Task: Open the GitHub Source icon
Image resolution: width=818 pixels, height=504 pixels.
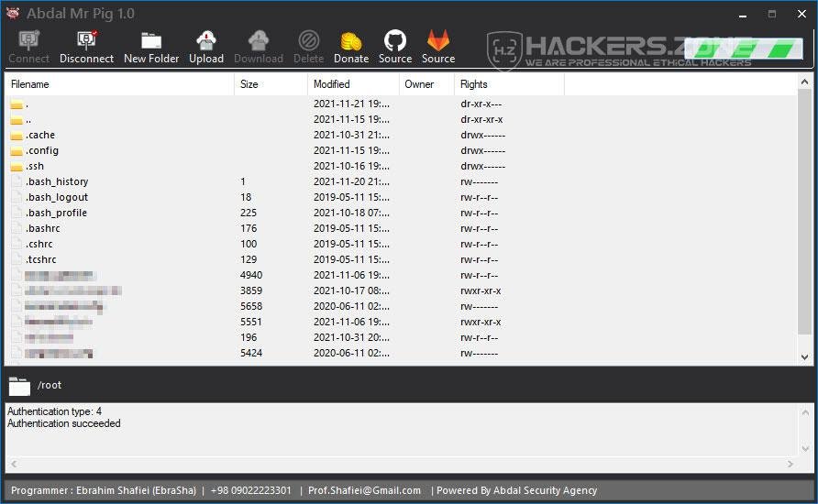Action: point(395,40)
